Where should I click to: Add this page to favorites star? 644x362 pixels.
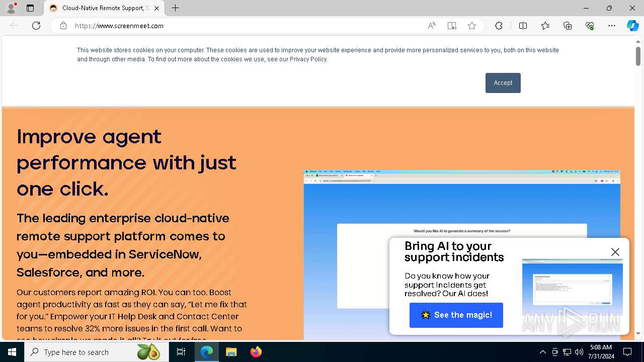click(472, 26)
